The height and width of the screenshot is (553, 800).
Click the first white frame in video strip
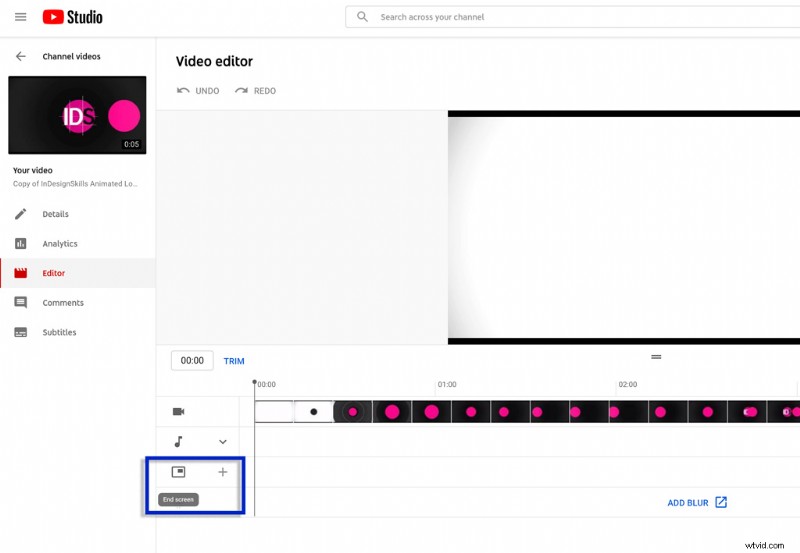coord(274,412)
